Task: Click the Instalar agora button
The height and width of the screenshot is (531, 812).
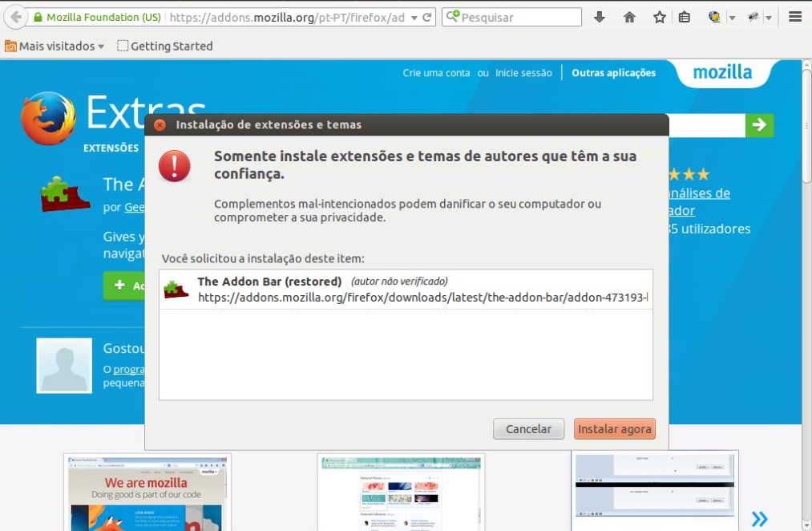Action: pyautogui.click(x=614, y=429)
